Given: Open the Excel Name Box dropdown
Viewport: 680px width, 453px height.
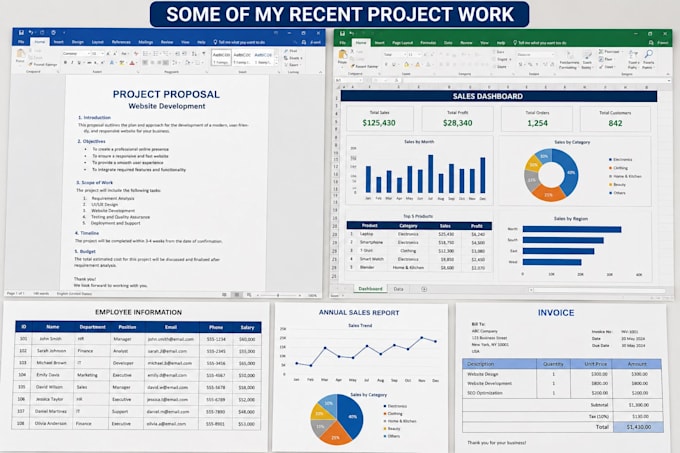Looking at the screenshot, I should tap(360, 81).
